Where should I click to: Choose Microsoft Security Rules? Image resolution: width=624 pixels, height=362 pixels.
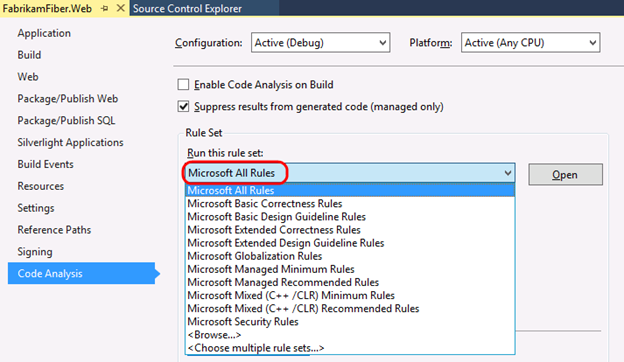coord(350,322)
